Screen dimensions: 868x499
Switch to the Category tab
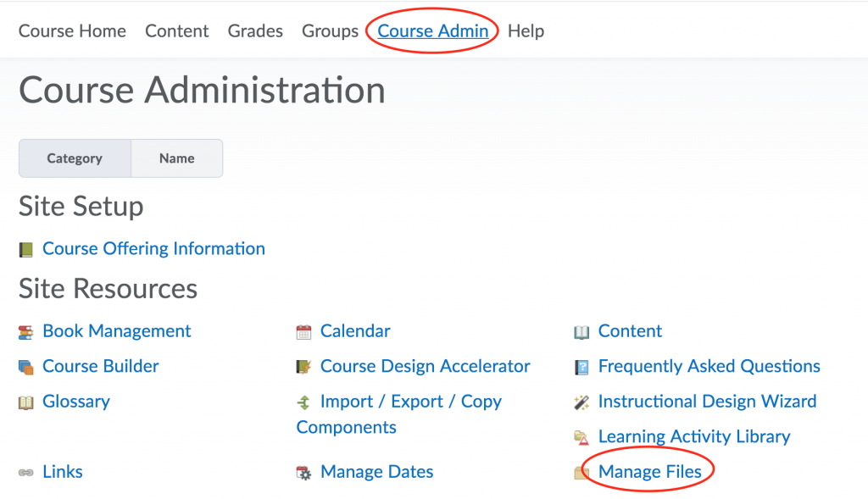tap(74, 158)
